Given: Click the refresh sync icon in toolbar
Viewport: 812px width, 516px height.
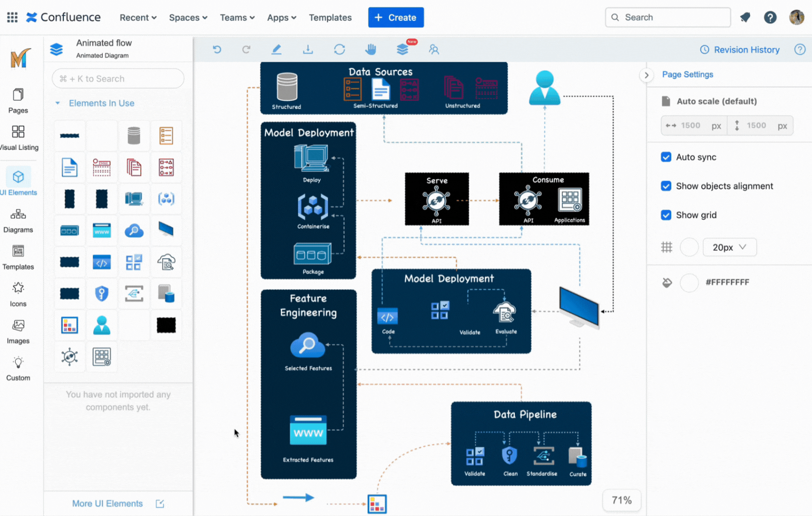Looking at the screenshot, I should (340, 50).
